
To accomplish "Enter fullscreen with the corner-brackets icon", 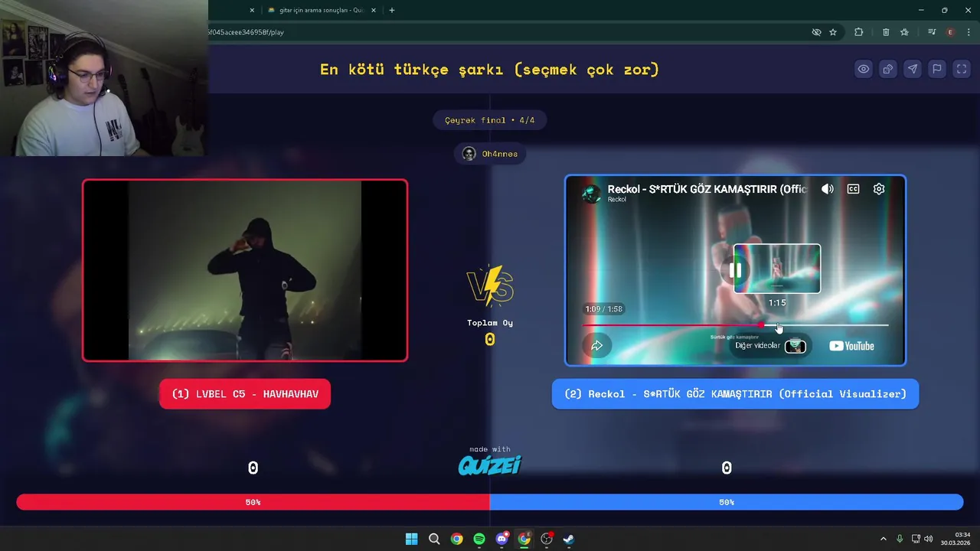I will [x=962, y=69].
